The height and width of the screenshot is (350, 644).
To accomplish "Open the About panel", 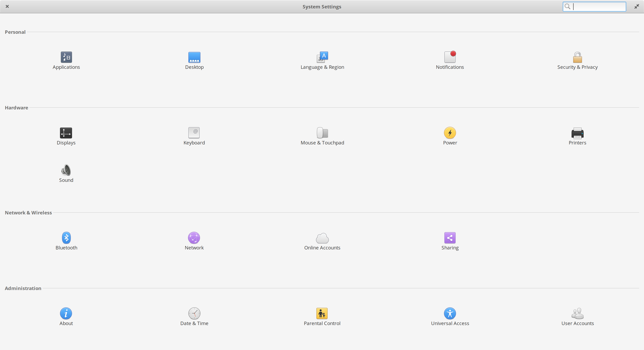I will click(x=66, y=317).
